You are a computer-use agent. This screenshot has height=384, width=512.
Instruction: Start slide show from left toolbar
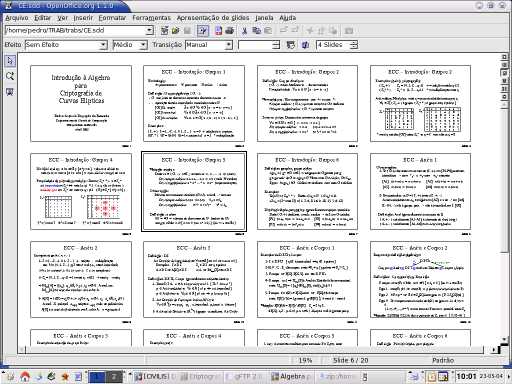(x=10, y=92)
